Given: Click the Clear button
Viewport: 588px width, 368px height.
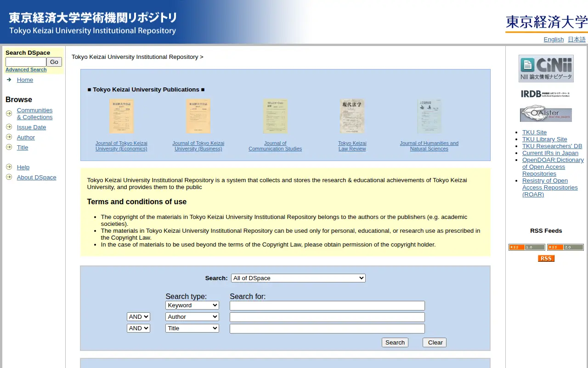Looking at the screenshot, I should point(435,342).
